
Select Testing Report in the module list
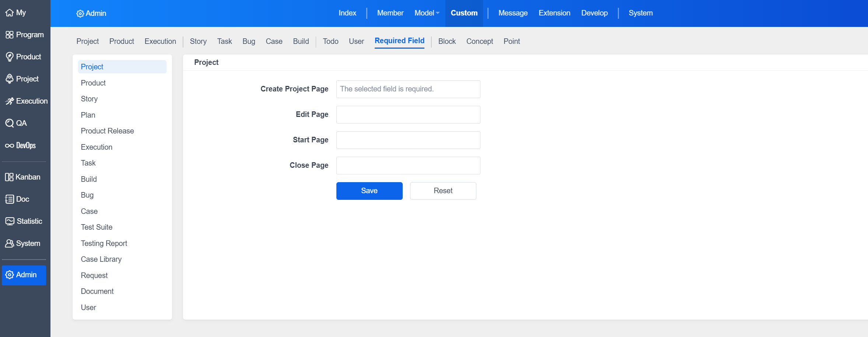coord(104,243)
